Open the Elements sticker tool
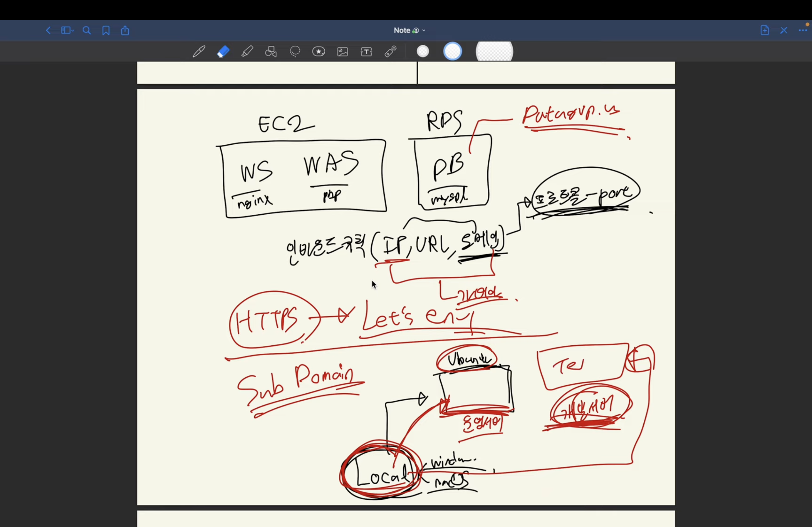This screenshot has width=812, height=527. click(319, 52)
